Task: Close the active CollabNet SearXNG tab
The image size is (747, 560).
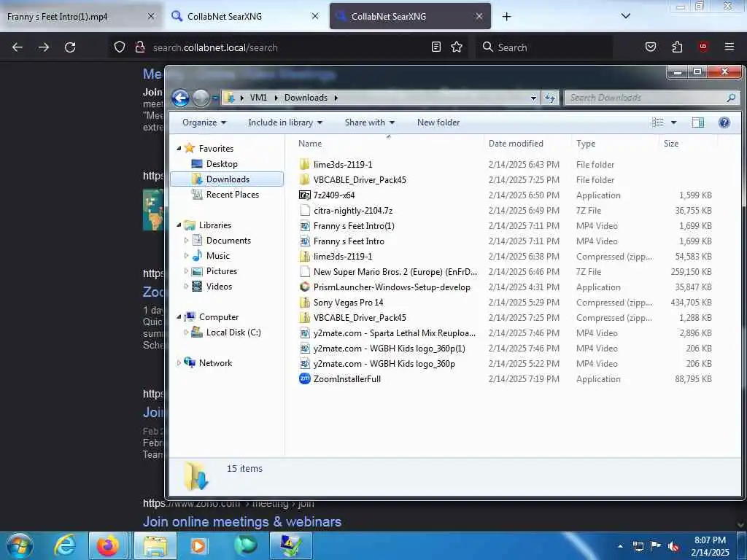Action: (479, 16)
